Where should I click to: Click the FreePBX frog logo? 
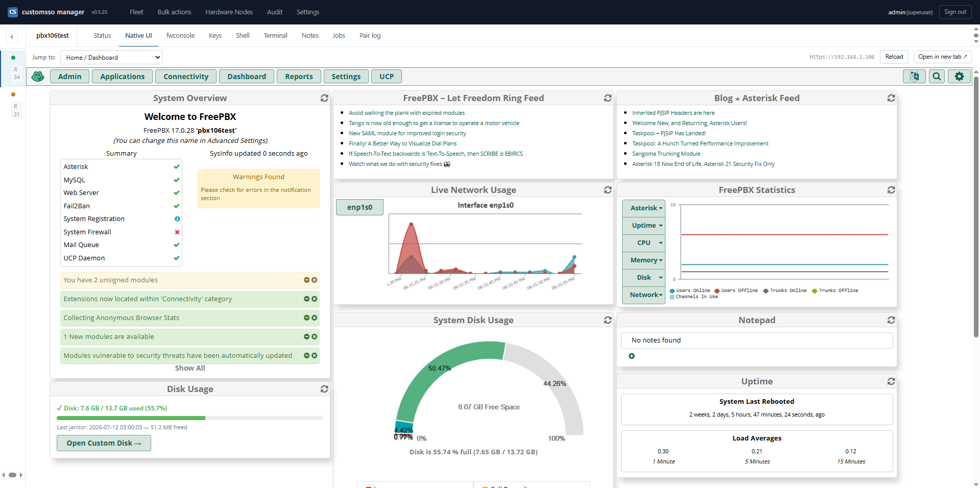pos(38,77)
